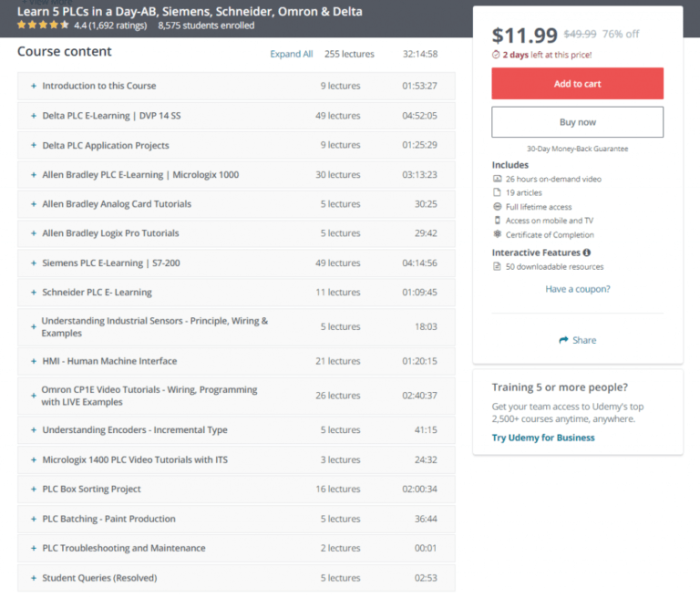Click the Certificate of Completion icon
The height and width of the screenshot is (598, 700).
497,234
